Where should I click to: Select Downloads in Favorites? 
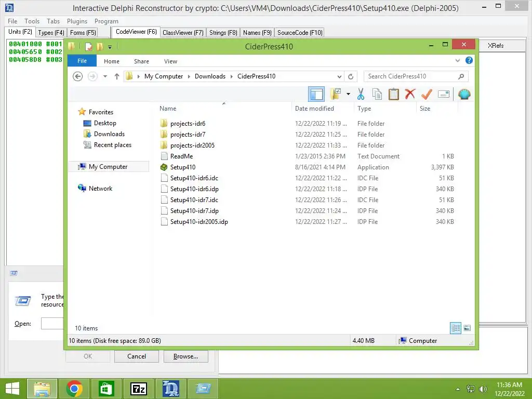(109, 134)
